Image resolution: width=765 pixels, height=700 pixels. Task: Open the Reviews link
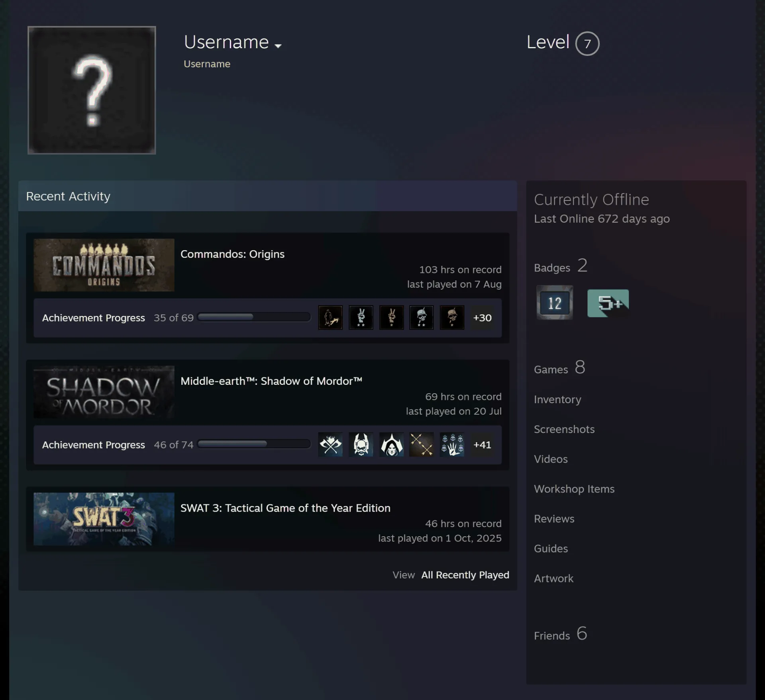[554, 519]
